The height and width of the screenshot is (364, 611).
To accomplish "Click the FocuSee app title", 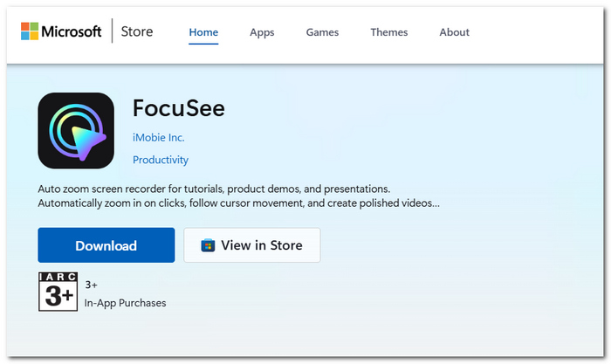I will point(179,108).
